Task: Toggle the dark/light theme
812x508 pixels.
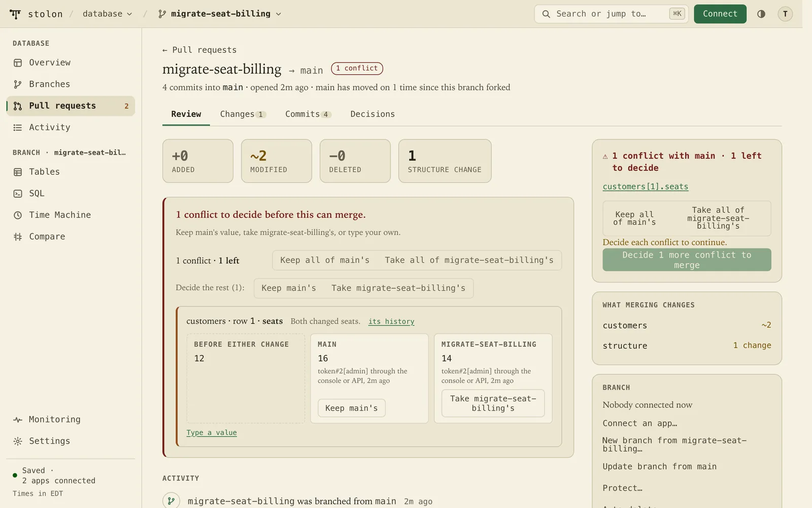Action: (761, 14)
